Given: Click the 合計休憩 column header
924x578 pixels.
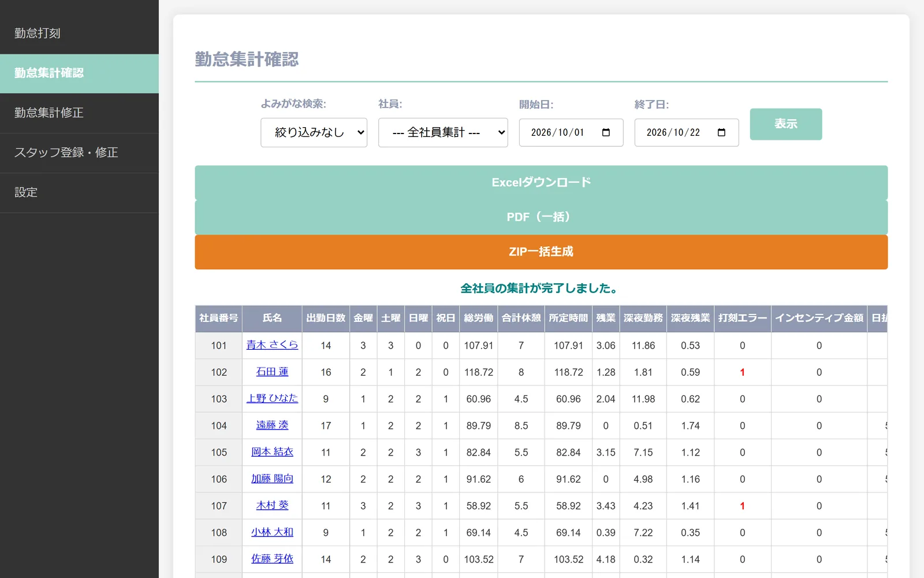Looking at the screenshot, I should point(521,318).
